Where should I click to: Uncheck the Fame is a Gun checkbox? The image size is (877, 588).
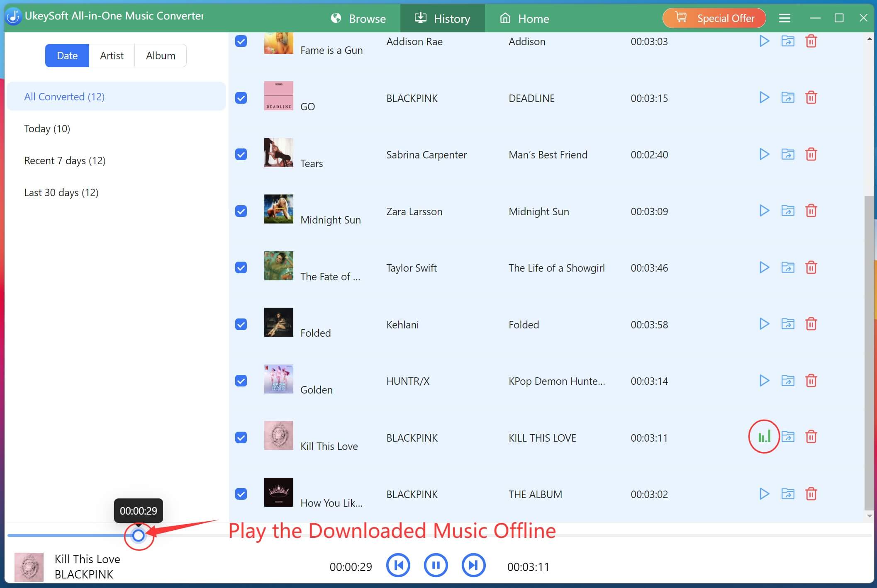tap(241, 41)
